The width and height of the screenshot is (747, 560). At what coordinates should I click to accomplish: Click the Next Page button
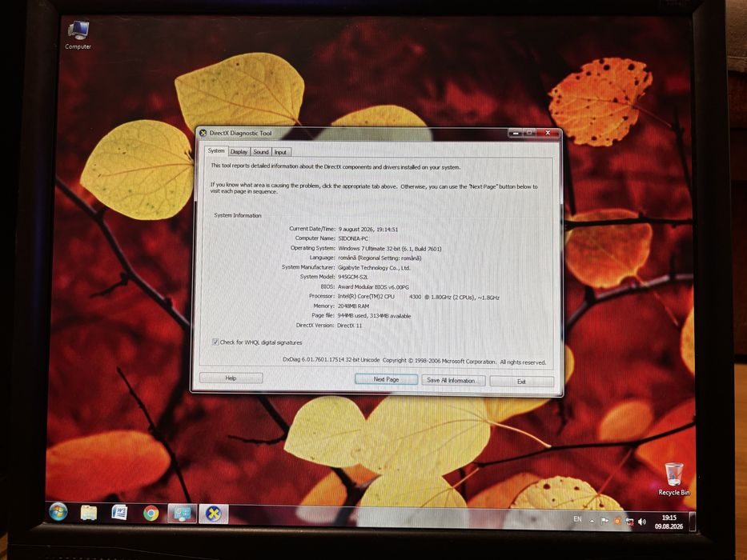pyautogui.click(x=387, y=379)
